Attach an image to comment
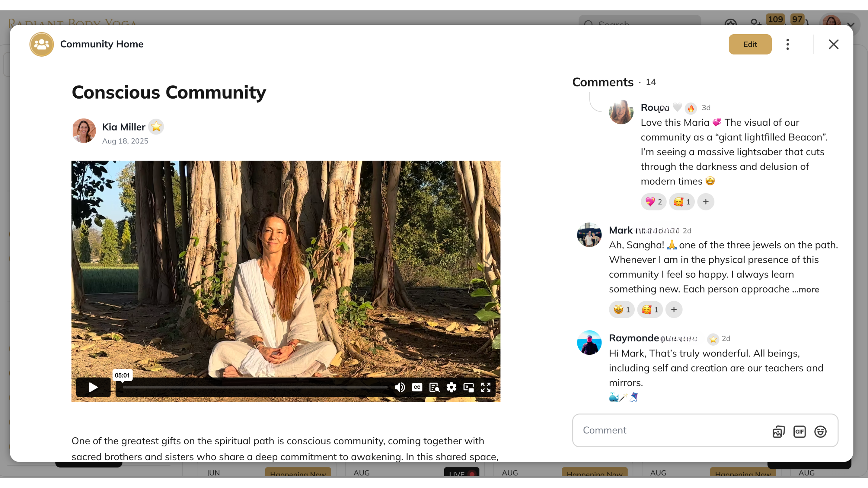 point(778,431)
